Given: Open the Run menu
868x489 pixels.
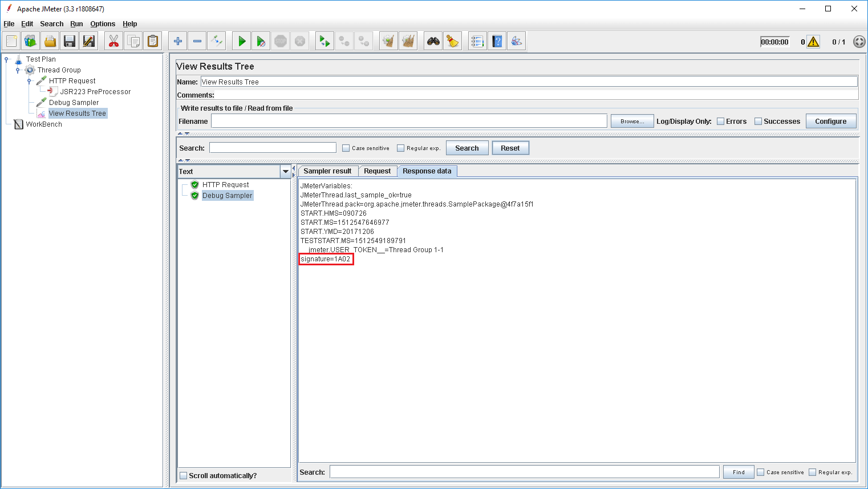Looking at the screenshot, I should click(x=76, y=24).
